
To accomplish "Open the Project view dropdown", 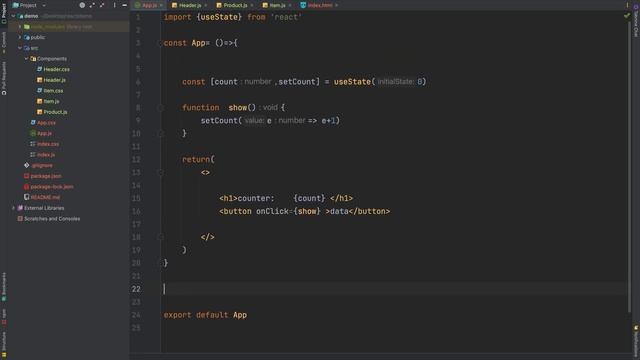I will click(29, 5).
